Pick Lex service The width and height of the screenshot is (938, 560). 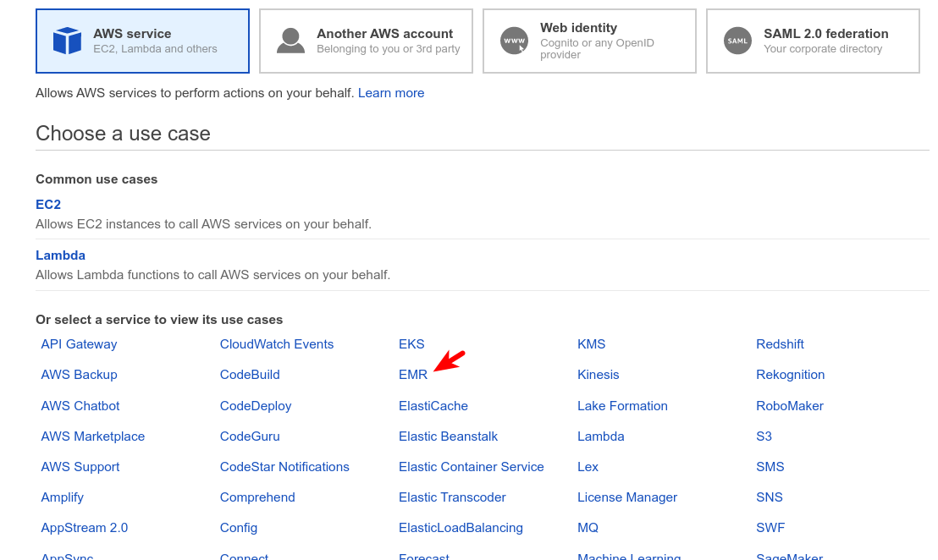pos(588,467)
